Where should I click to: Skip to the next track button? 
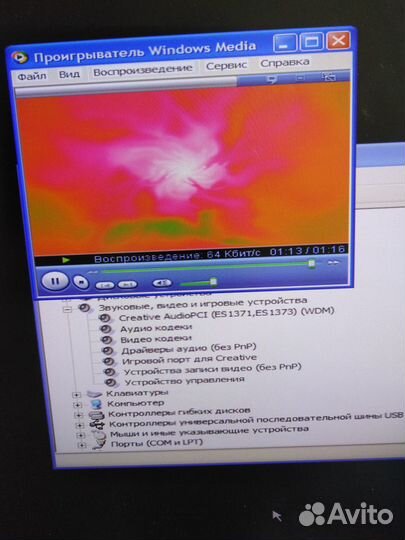coord(127,284)
